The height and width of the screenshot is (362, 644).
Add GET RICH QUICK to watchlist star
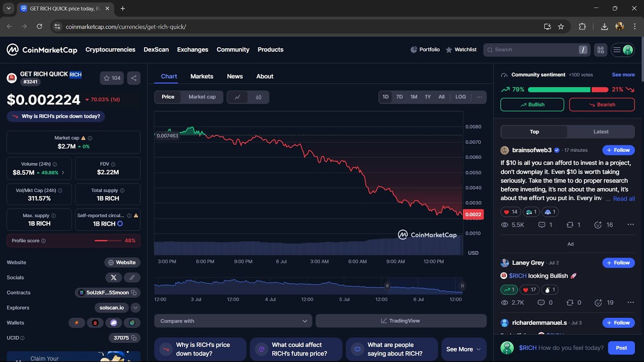(x=112, y=78)
